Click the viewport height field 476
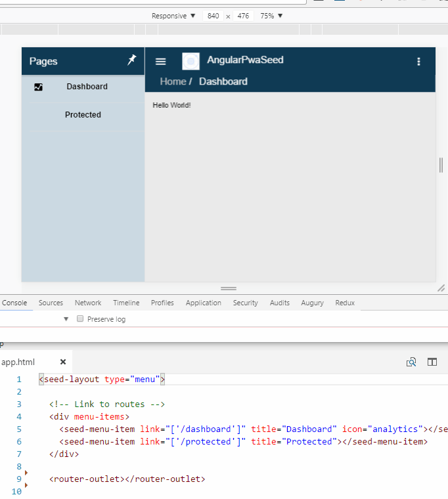This screenshot has height=499, width=448. pyautogui.click(x=243, y=16)
